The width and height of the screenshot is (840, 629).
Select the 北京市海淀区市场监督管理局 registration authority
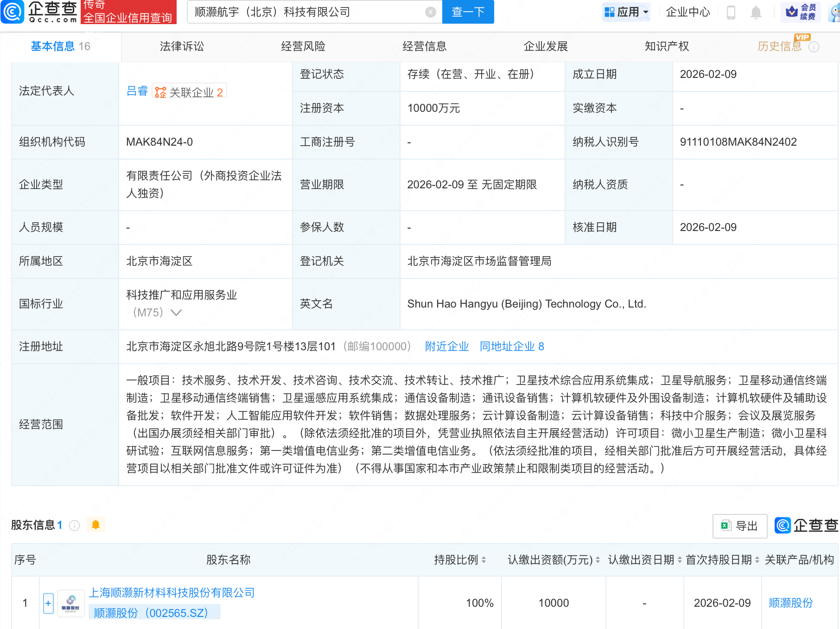[479, 261]
